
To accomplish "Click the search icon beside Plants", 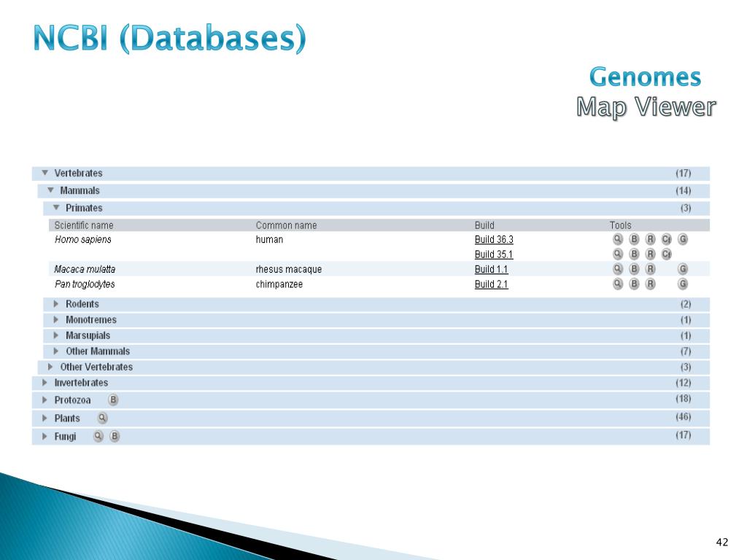I will point(102,418).
